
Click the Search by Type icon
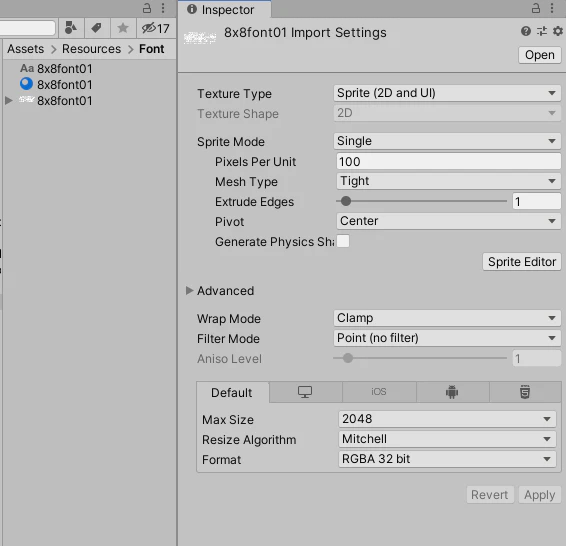(71, 28)
